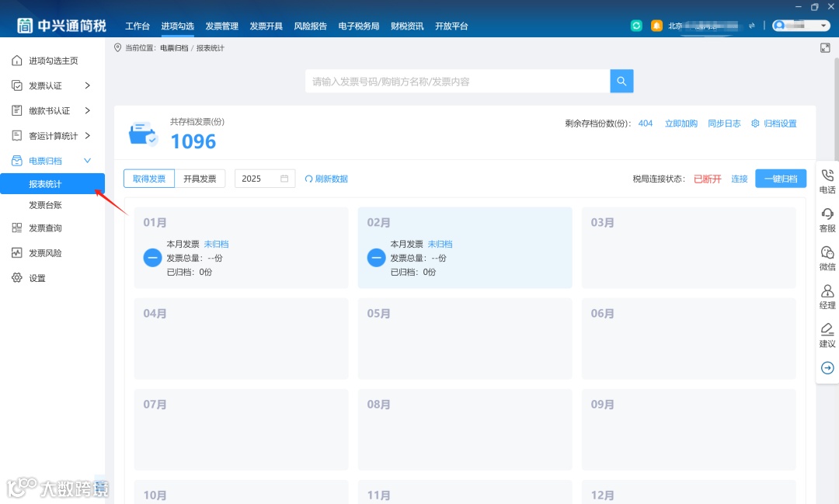
Task: Open the 开放平台 menu
Action: coord(451,26)
